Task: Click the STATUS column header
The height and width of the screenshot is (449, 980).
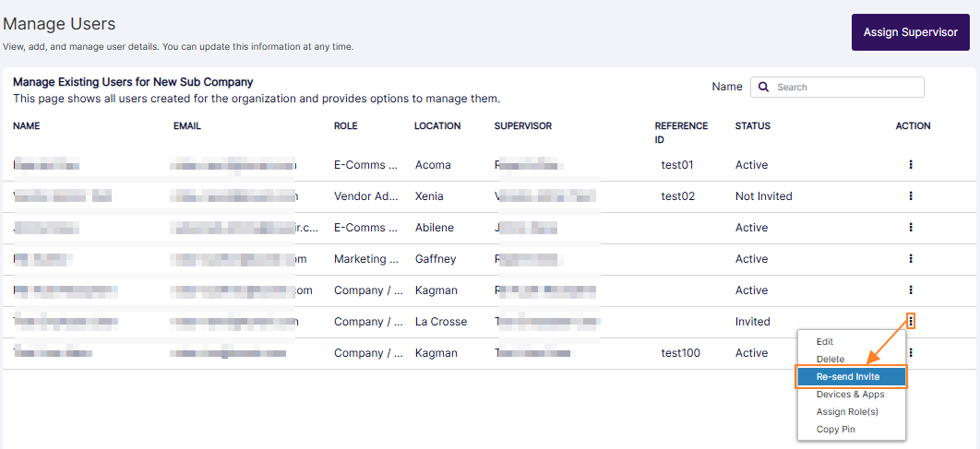Action: coord(752,126)
